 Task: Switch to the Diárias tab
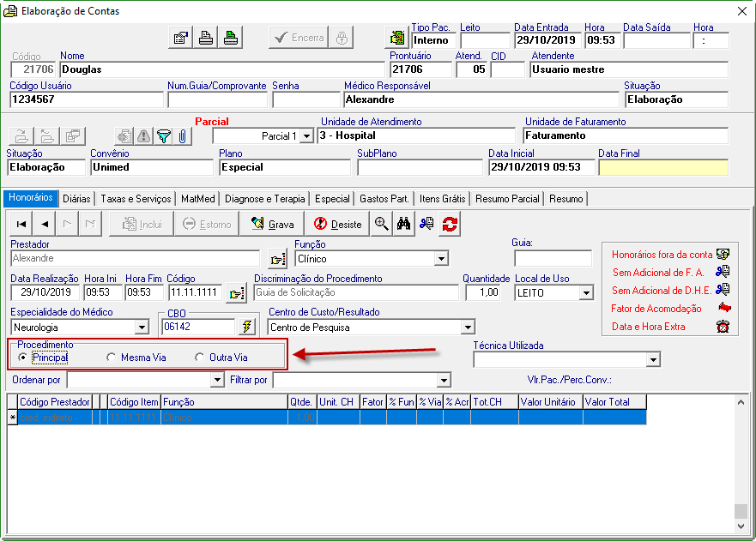[76, 199]
